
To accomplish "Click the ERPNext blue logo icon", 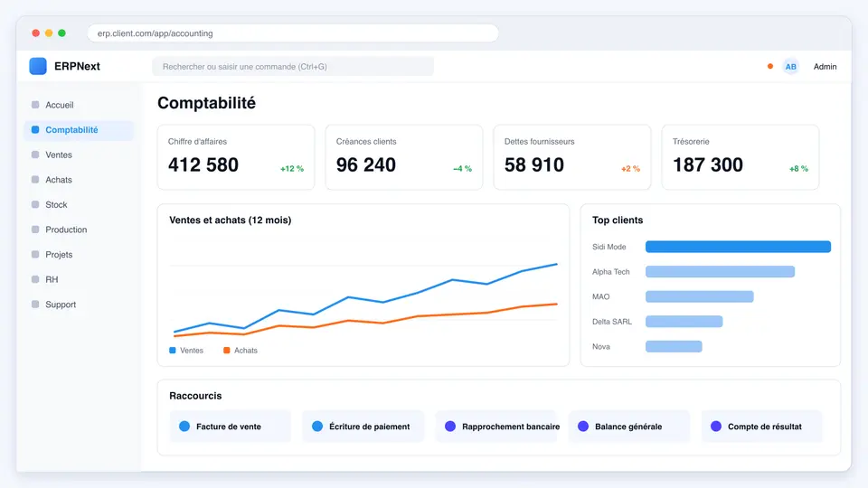I will click(x=38, y=66).
